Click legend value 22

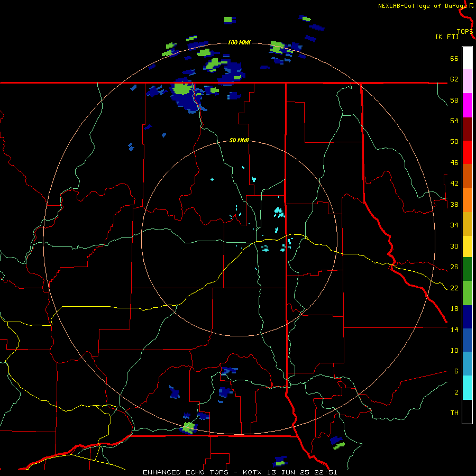(454, 288)
